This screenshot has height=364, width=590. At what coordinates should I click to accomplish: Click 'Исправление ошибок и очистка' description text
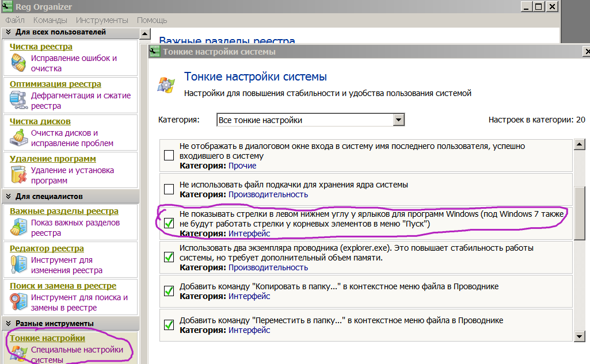74,63
